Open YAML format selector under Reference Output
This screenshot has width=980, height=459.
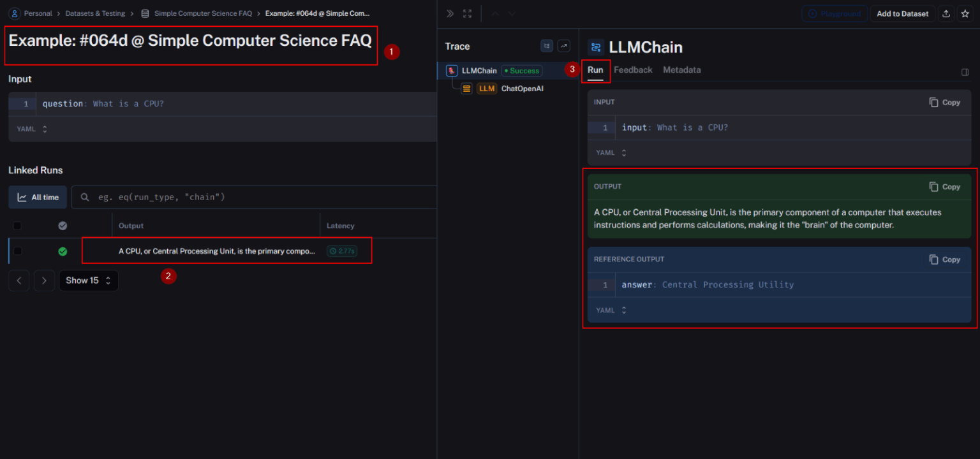point(611,310)
